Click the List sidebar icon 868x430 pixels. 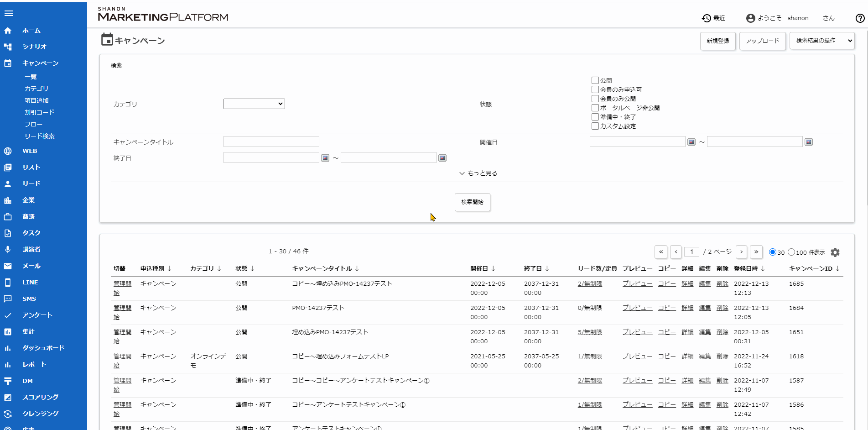(x=8, y=168)
